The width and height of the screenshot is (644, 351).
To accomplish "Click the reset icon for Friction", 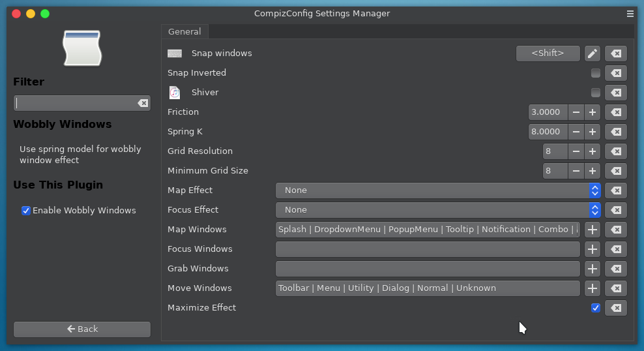I will click(616, 112).
